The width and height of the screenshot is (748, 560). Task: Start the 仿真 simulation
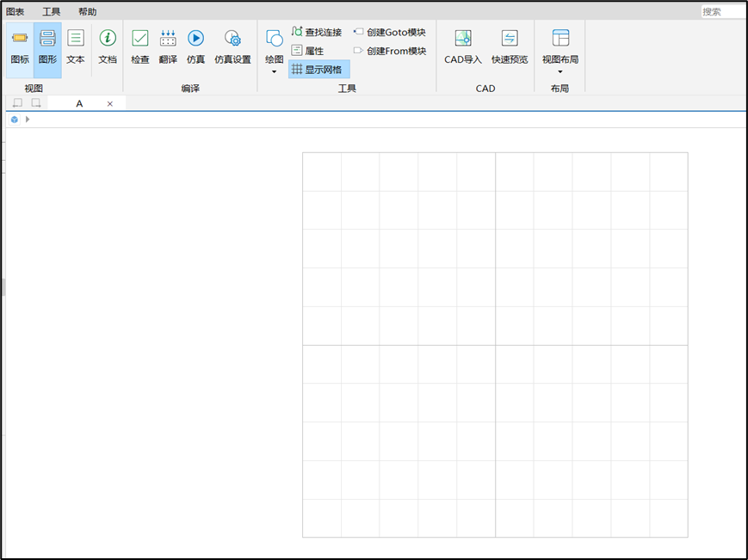(195, 46)
